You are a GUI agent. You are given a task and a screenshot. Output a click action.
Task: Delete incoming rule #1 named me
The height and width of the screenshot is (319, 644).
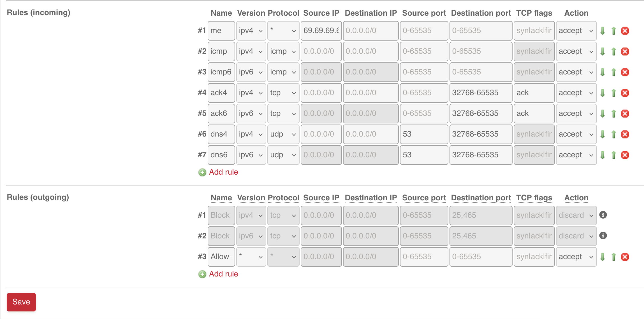(x=625, y=31)
